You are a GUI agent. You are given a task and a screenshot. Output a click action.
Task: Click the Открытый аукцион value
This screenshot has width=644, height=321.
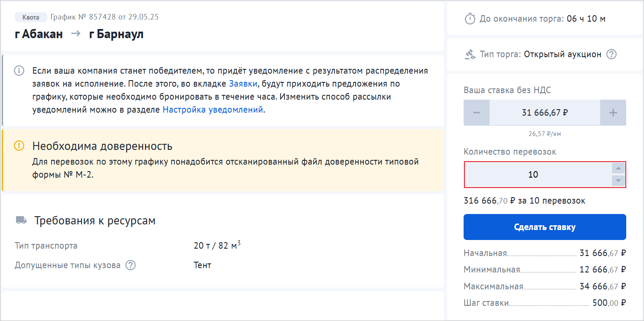pos(562,55)
